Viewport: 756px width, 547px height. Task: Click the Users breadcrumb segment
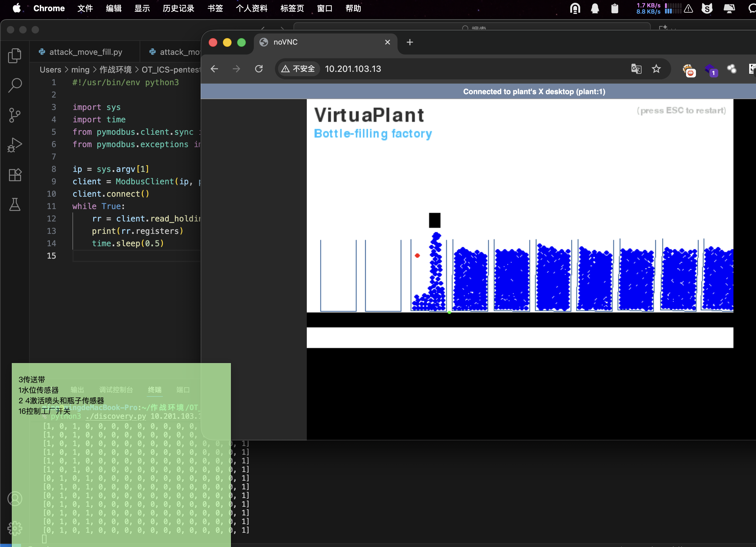[50, 70]
